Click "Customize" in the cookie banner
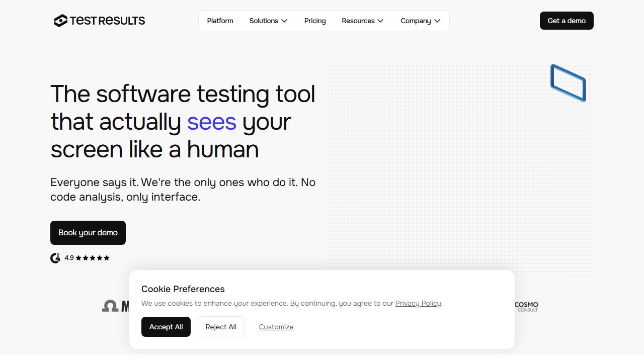Screen dimensions: 644x362 click(276, 327)
